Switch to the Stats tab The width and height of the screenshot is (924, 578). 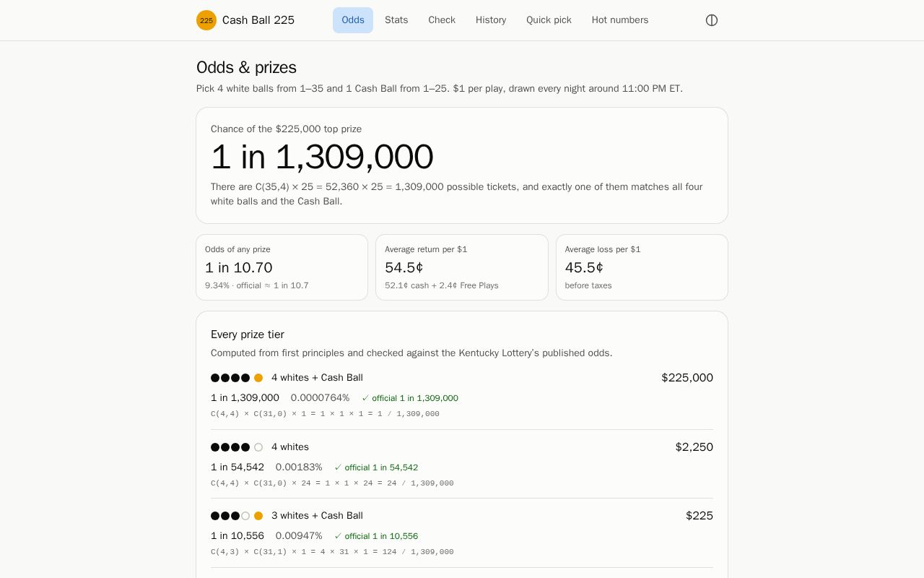(x=396, y=20)
